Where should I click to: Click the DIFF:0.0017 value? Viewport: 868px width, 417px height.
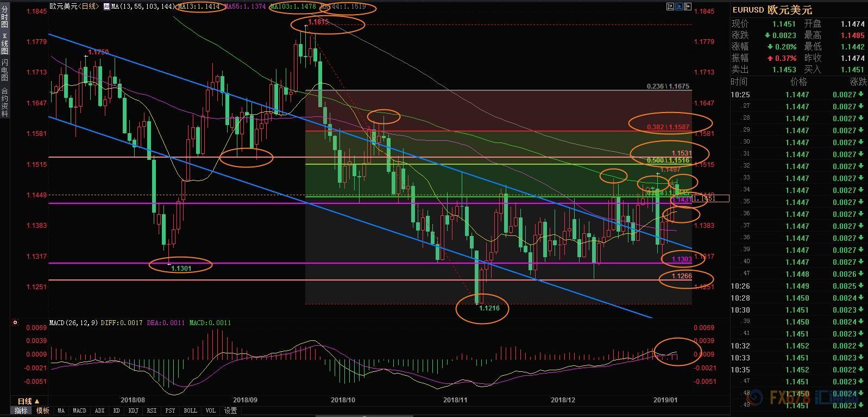coord(122,323)
